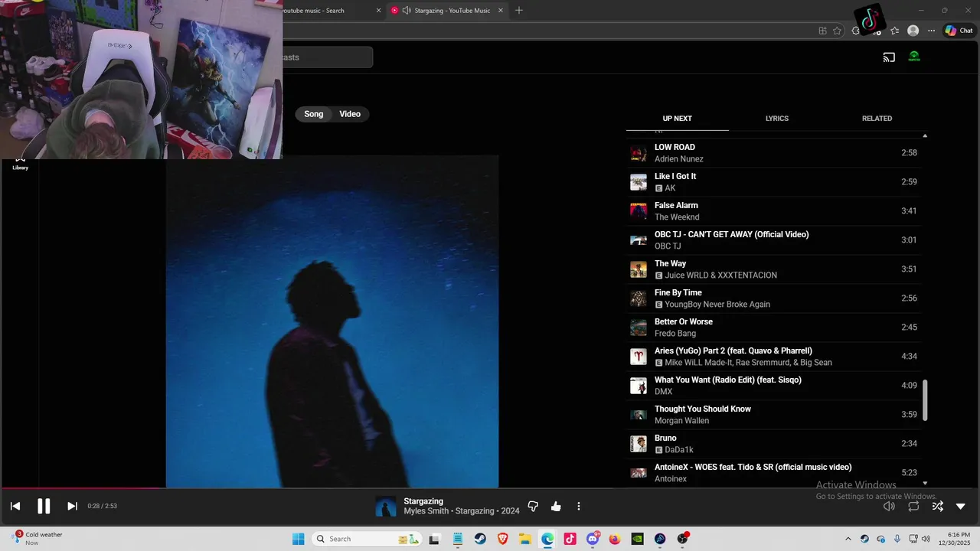
Task: Click the song progress bar
Action: tap(490, 488)
